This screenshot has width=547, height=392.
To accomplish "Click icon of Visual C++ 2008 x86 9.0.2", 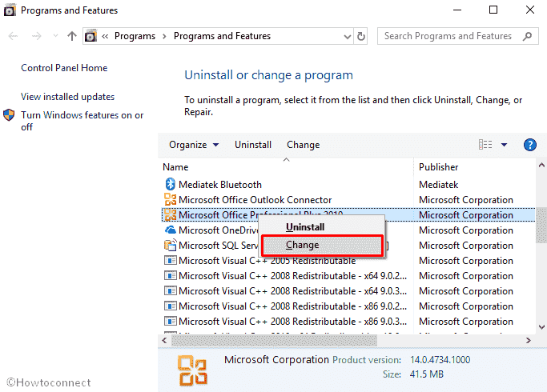I will tap(171, 306).
